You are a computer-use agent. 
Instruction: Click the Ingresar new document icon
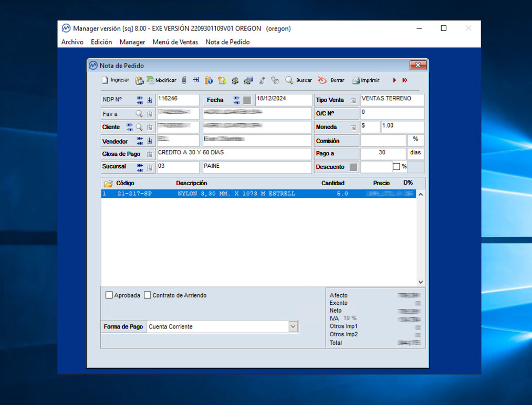pyautogui.click(x=105, y=80)
